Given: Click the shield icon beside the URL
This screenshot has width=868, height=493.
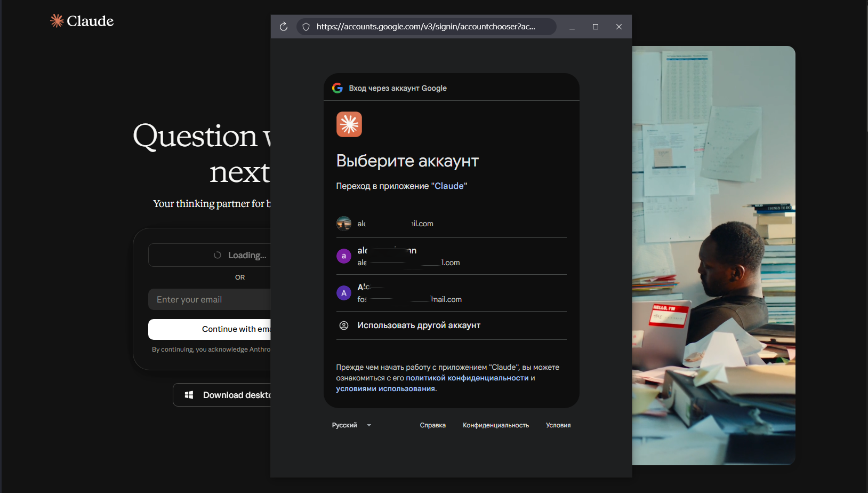Looking at the screenshot, I should 306,27.
